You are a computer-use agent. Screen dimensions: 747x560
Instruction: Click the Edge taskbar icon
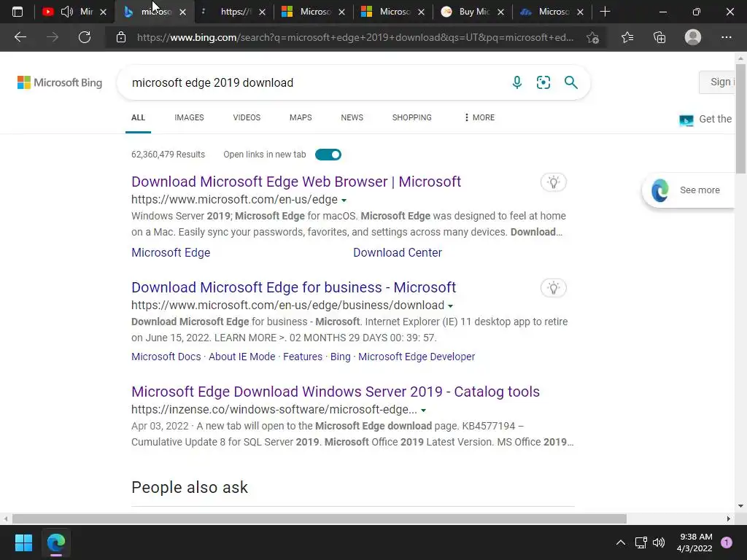click(x=55, y=542)
